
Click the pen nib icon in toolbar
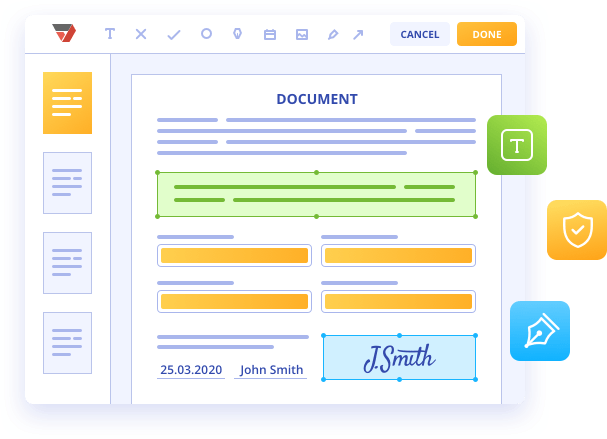[x=238, y=34]
